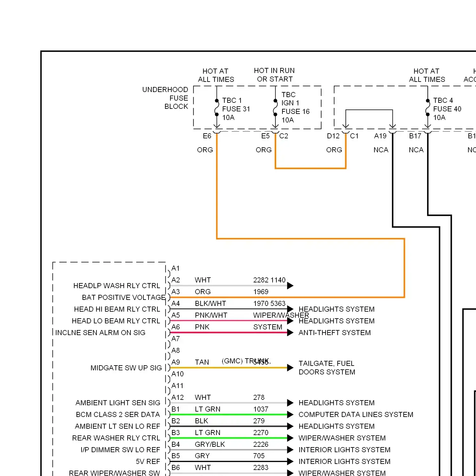Select the TBC IGN 1 FUSE 16 label

pos(295,103)
